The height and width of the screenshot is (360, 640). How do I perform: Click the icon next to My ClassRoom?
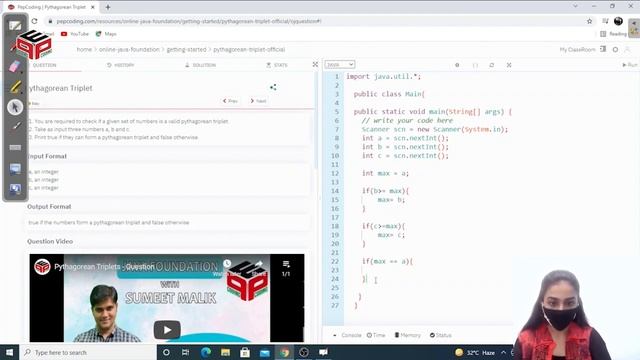coord(603,49)
